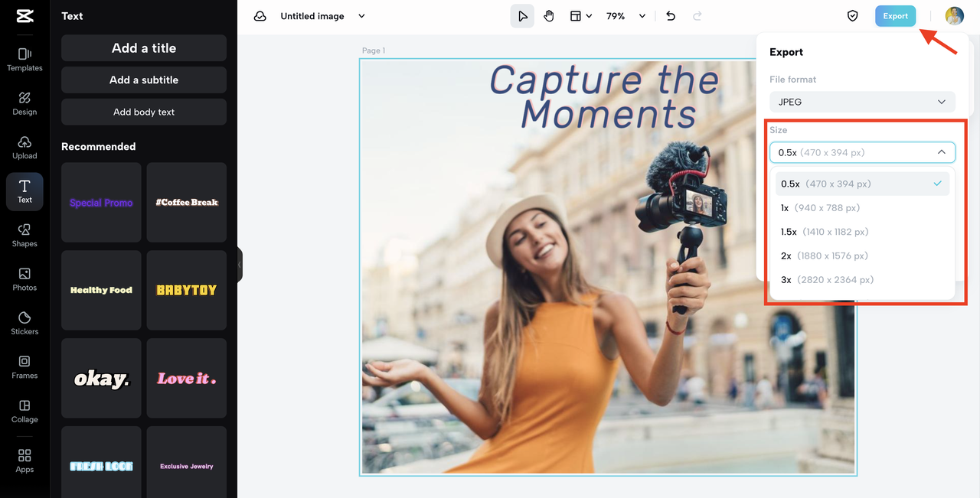980x498 pixels.
Task: Collapse the Size dropdown
Action: 862,152
